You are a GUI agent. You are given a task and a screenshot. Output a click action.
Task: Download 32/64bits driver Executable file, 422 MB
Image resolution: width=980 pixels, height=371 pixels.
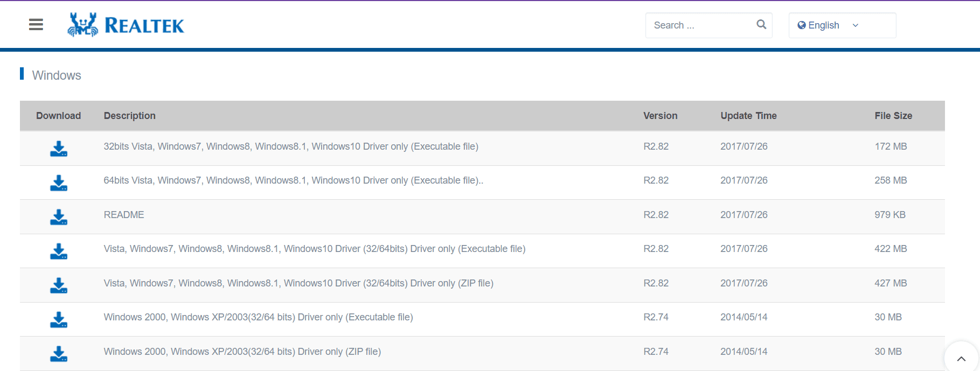(x=59, y=251)
